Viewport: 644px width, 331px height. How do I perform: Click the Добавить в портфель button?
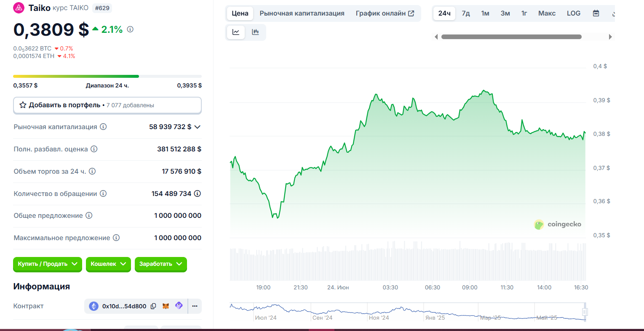coord(107,105)
